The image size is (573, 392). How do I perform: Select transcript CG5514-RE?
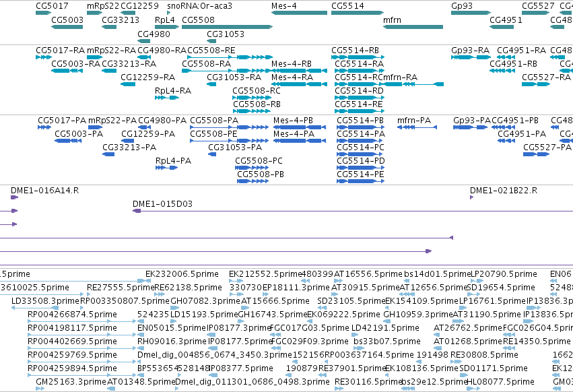360,111
